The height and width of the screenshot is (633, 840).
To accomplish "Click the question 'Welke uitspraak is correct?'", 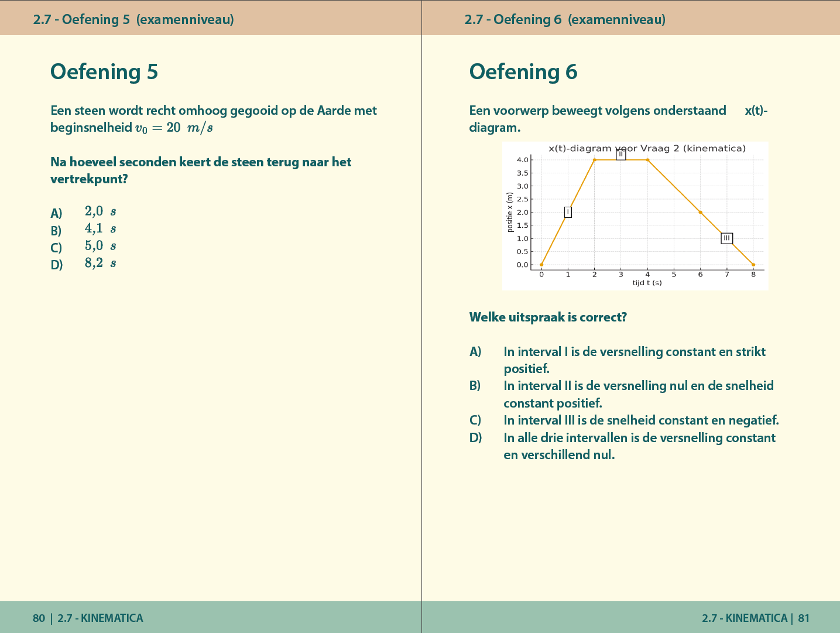I will click(548, 317).
